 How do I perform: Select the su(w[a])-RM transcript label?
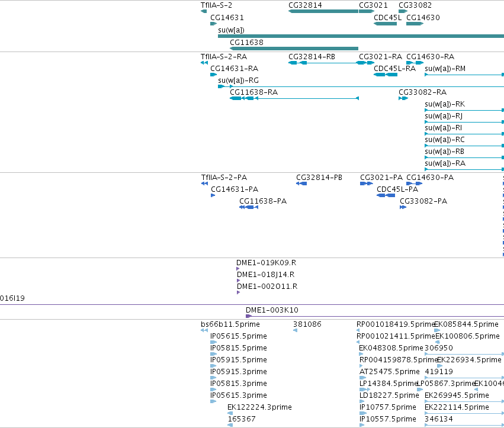tap(445, 69)
